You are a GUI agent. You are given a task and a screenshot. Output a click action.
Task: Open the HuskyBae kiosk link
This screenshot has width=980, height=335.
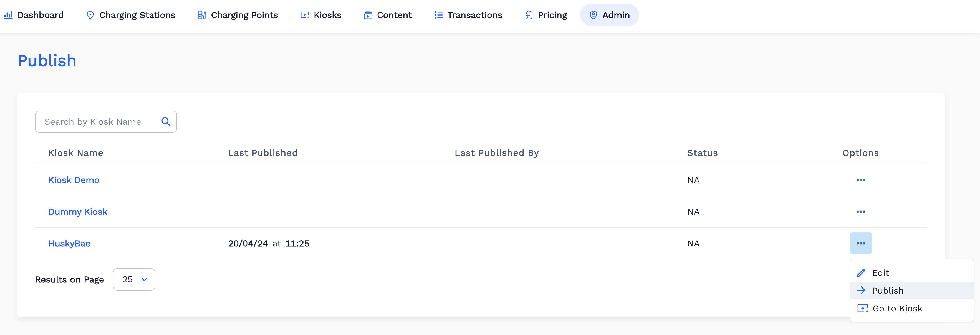[x=69, y=243]
